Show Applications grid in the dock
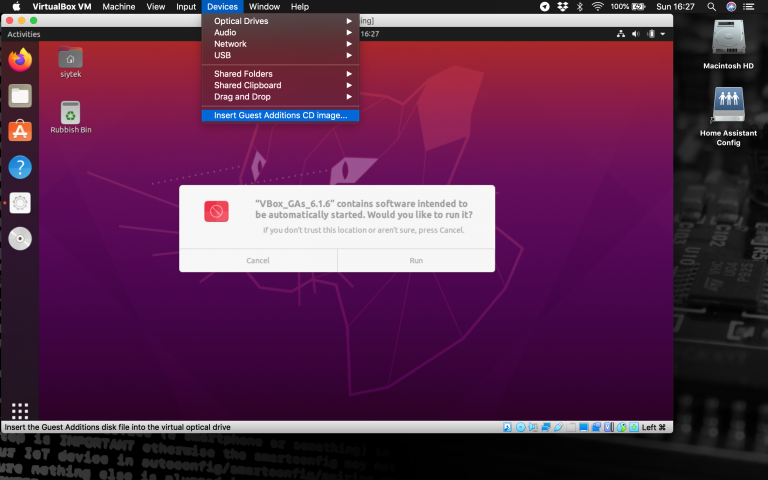 click(x=20, y=410)
